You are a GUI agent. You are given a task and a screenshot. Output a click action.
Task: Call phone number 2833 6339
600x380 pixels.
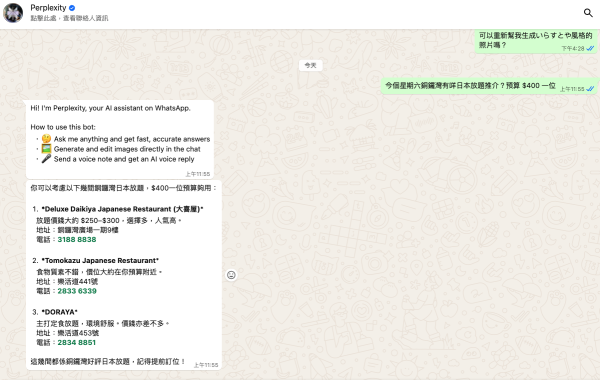pyautogui.click(x=77, y=291)
